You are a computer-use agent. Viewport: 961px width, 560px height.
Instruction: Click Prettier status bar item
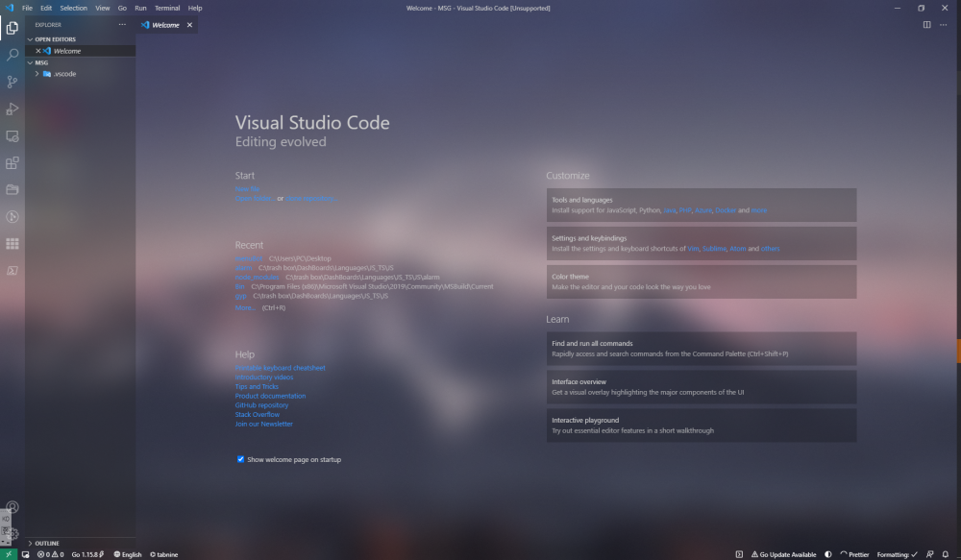tap(854, 554)
